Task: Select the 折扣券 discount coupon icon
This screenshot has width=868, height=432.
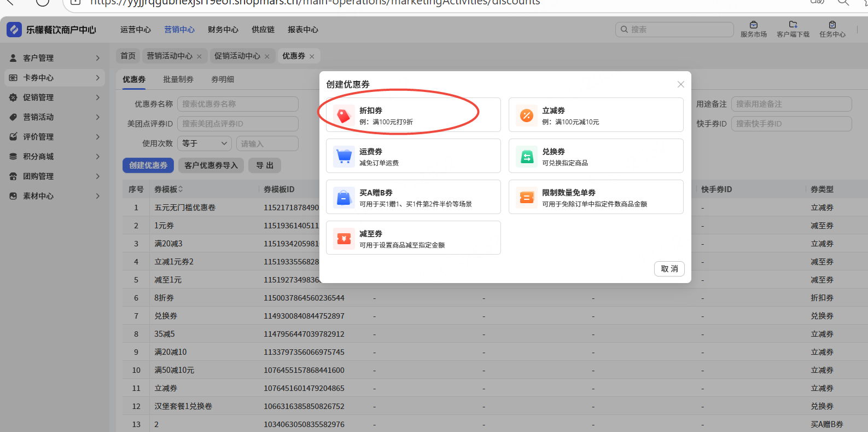Action: [x=344, y=115]
